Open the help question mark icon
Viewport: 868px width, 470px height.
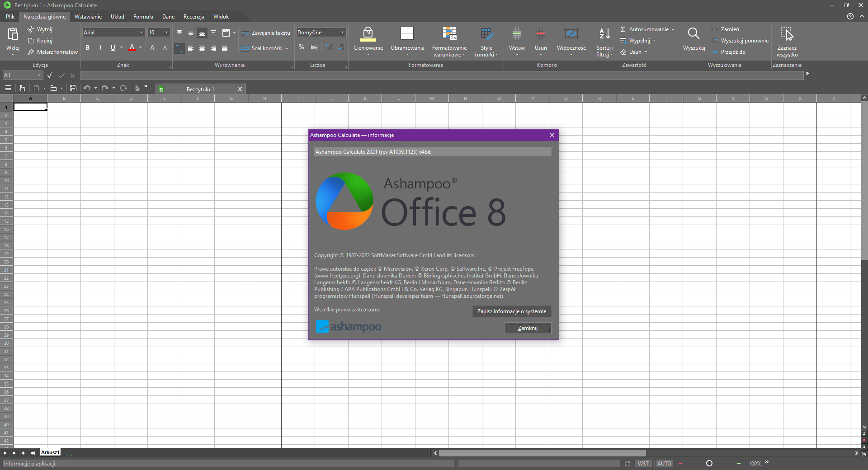[x=850, y=16]
